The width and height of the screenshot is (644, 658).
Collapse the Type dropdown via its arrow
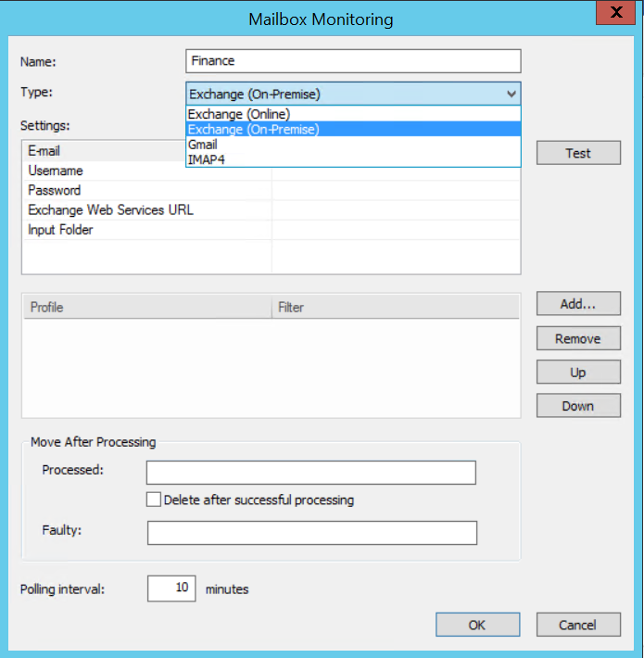pos(511,94)
